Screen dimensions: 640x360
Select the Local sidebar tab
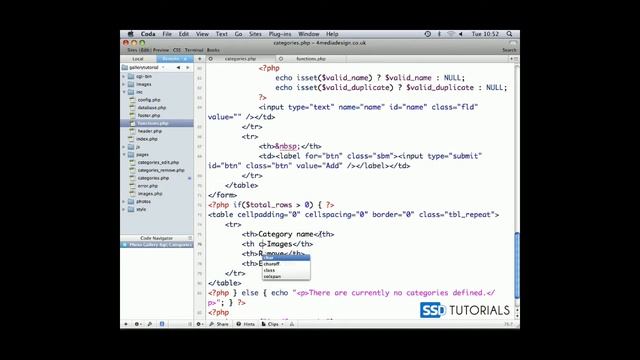pyautogui.click(x=138, y=59)
